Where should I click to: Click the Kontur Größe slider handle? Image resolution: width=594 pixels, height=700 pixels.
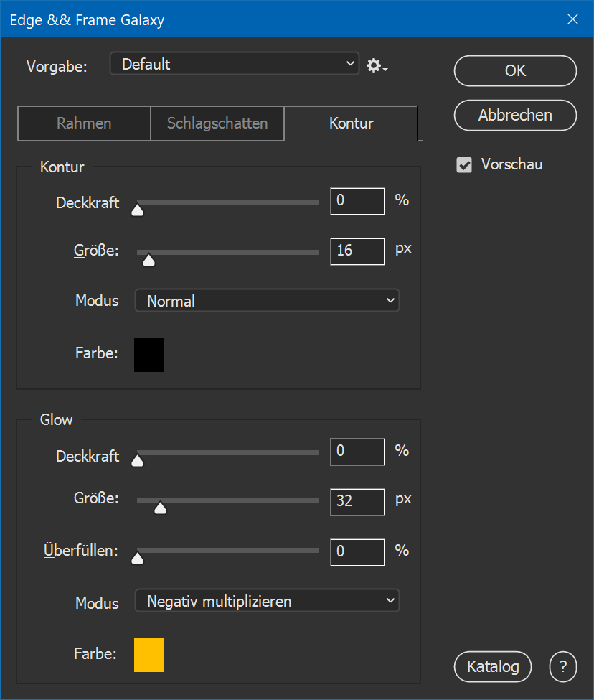pos(148,260)
